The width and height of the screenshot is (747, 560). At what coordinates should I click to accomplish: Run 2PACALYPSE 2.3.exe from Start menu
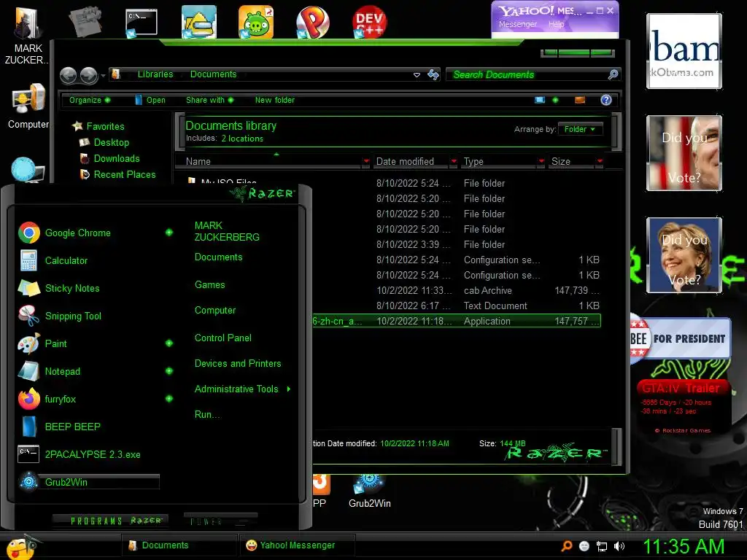(x=79, y=454)
